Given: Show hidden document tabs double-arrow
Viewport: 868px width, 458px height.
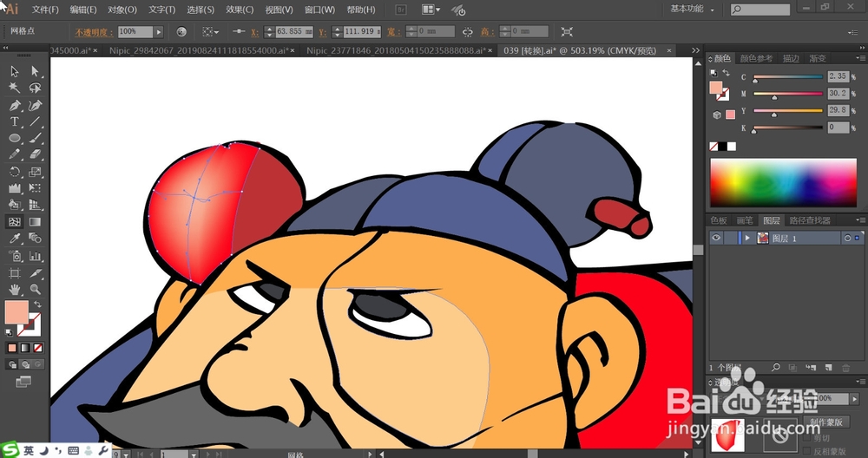Looking at the screenshot, I should tap(696, 50).
